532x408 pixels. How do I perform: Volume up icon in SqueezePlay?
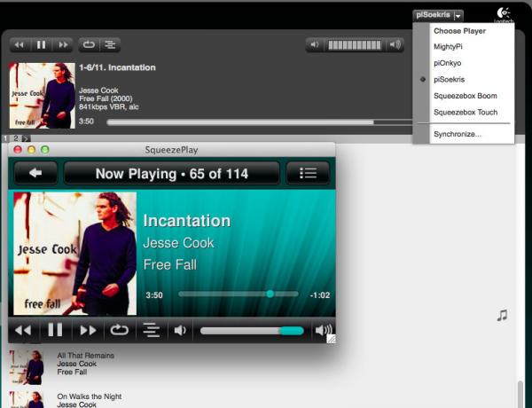[324, 330]
